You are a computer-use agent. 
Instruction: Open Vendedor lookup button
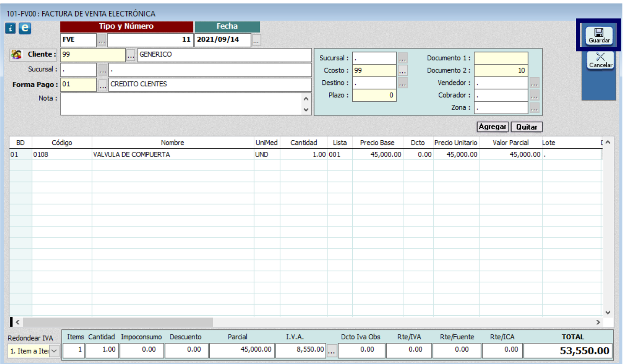click(x=534, y=83)
